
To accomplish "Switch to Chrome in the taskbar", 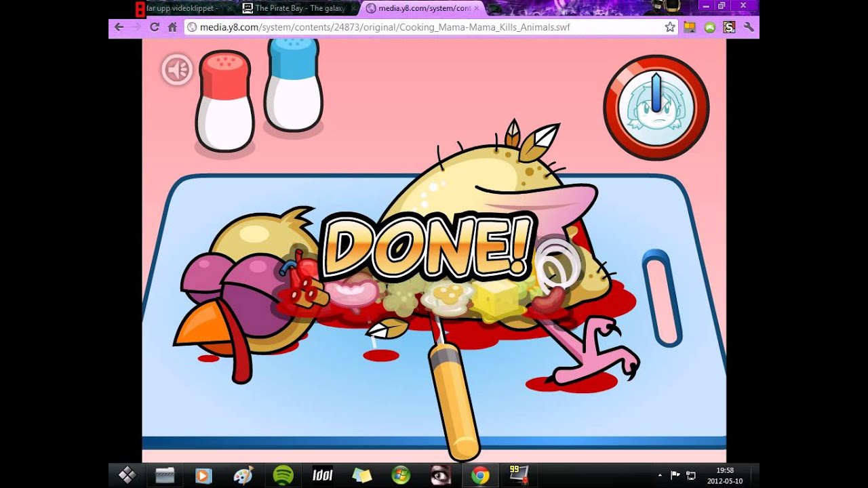I will pyautogui.click(x=480, y=475).
